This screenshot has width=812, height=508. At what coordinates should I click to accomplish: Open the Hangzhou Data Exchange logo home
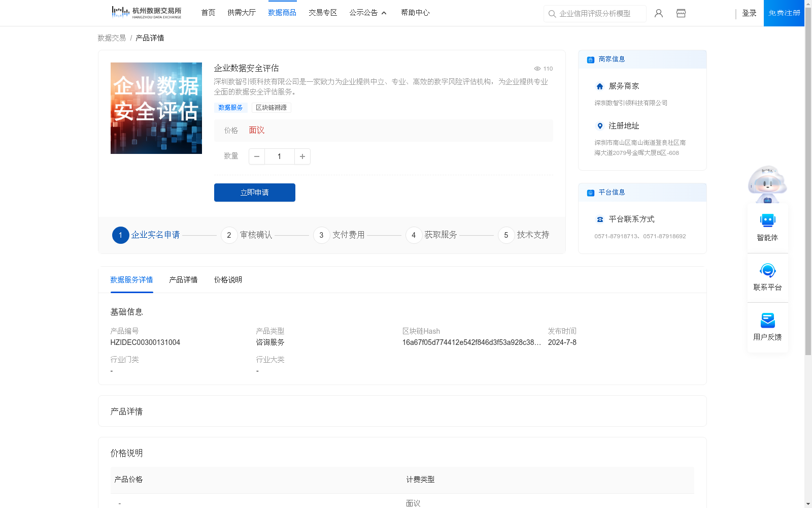[146, 13]
